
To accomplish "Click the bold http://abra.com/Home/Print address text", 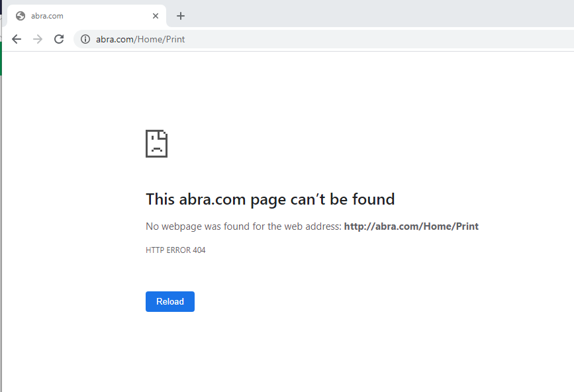I will 411,226.
